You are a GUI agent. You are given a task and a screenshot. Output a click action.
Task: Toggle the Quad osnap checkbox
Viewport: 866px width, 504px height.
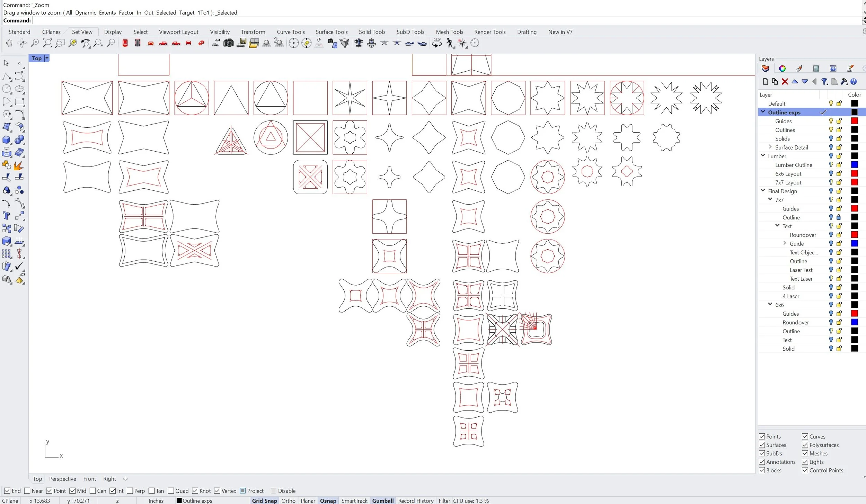point(171,491)
